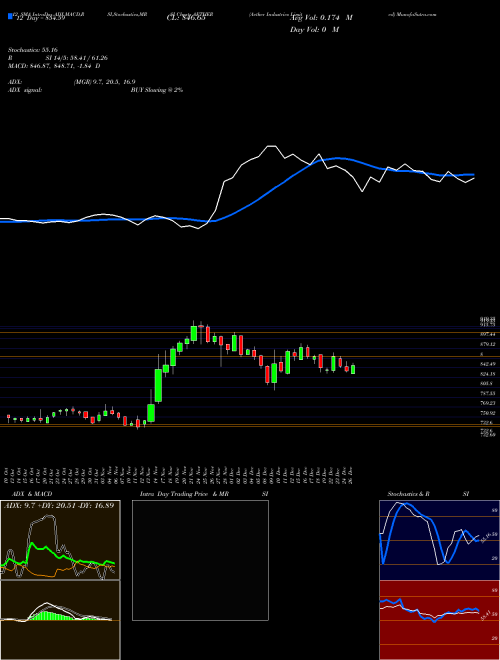Click the 824.18 price axis label

pyautogui.click(x=489, y=374)
